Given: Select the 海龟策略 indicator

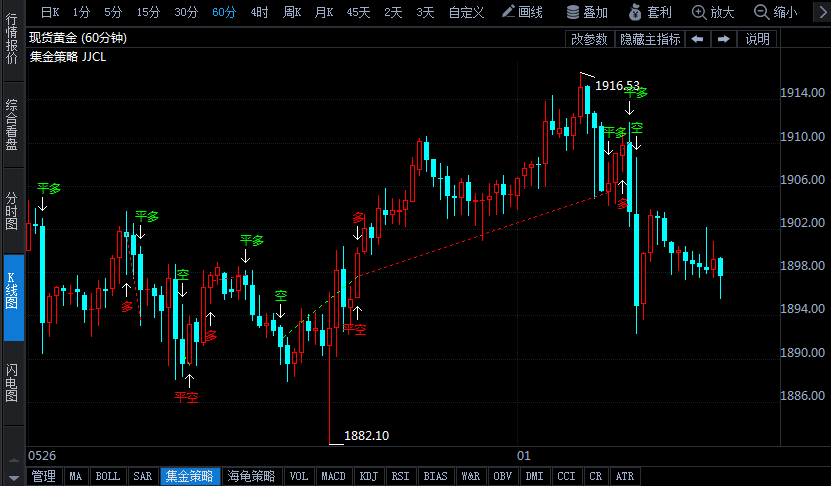Looking at the screenshot, I should point(251,476).
